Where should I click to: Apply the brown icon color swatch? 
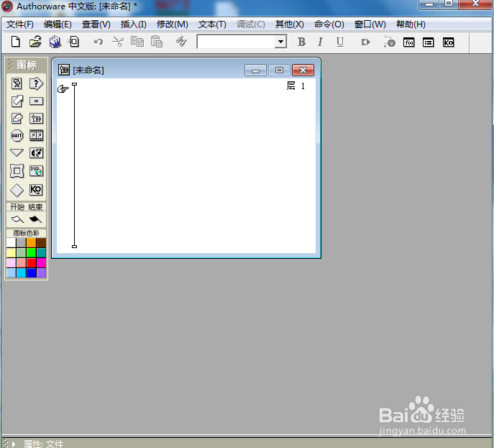pos(41,242)
